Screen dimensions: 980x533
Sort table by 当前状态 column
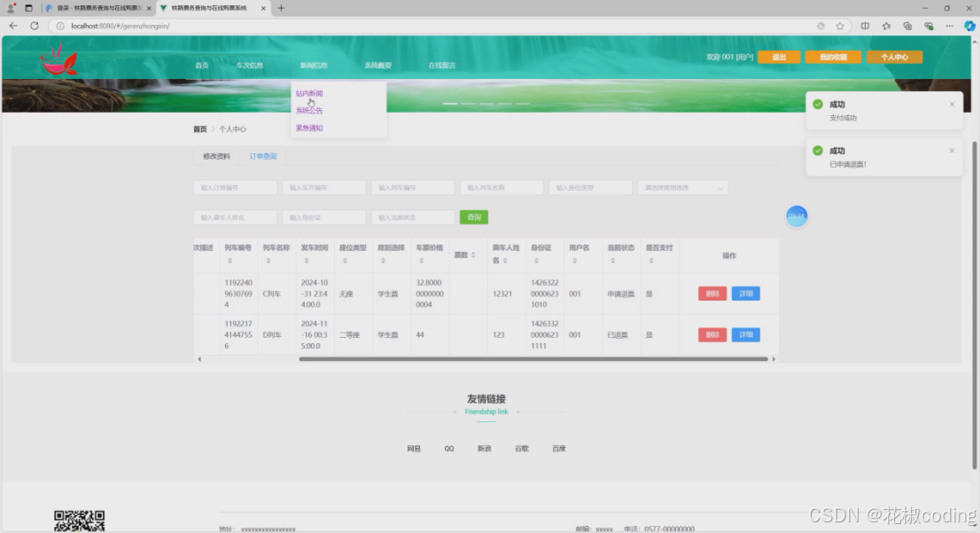pyautogui.click(x=612, y=261)
